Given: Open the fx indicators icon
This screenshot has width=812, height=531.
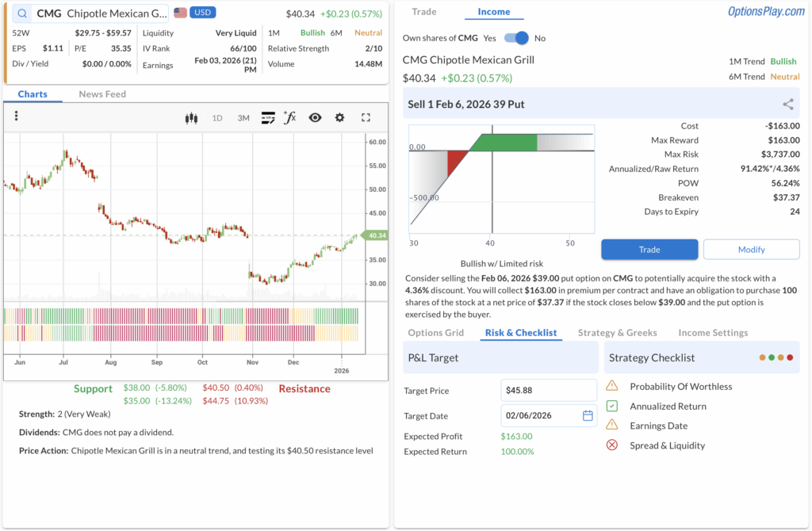Looking at the screenshot, I should (290, 117).
